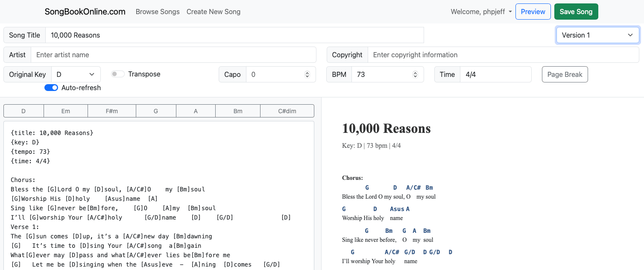Screen dimensions: 644x270
Task: Click the Artist name input
Action: point(173,55)
